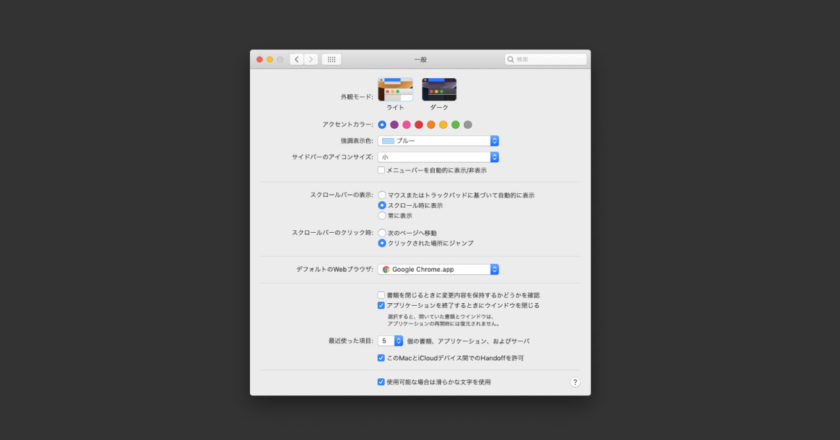The height and width of the screenshot is (440, 840).
Task: Show all preferences with grid icon
Action: click(x=332, y=59)
